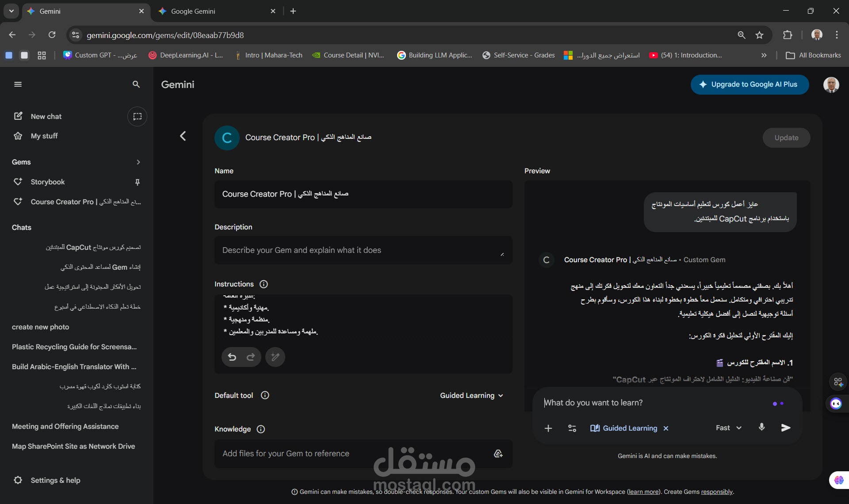The width and height of the screenshot is (849, 504).
Task: Open chat 'Build Arabic-English Translator With ...'
Action: click(74, 367)
